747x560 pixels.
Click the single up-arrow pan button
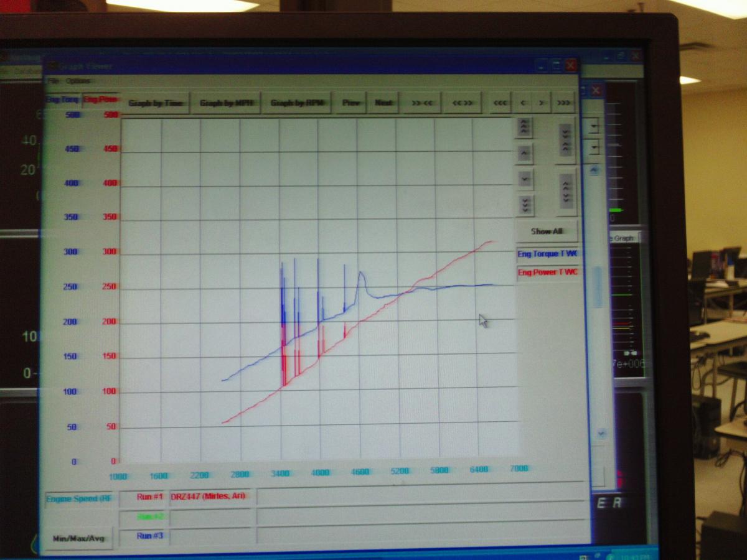tap(525, 152)
